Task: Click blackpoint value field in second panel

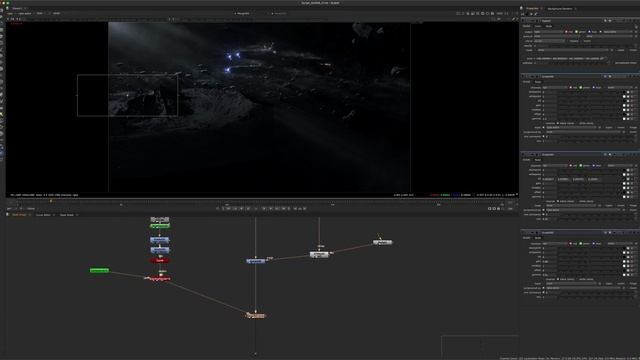Action: 549,92
